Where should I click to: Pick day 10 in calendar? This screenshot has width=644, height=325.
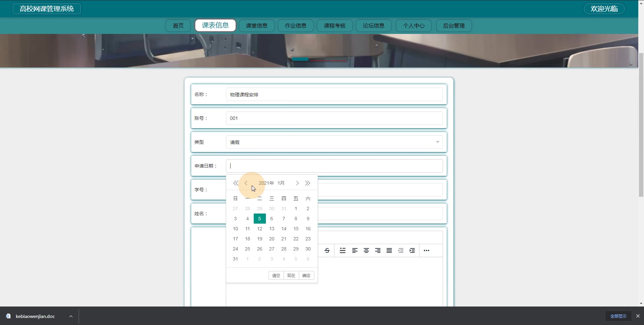pos(235,229)
